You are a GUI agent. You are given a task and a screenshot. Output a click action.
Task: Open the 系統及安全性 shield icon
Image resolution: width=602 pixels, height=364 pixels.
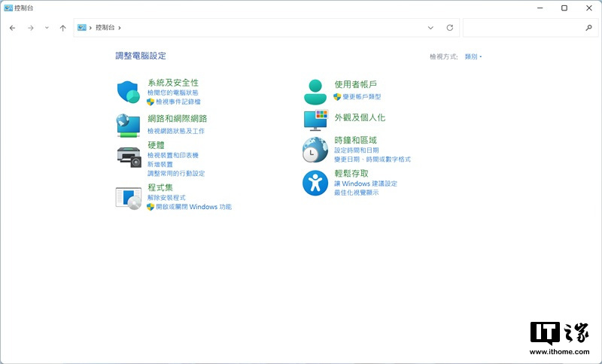click(128, 92)
